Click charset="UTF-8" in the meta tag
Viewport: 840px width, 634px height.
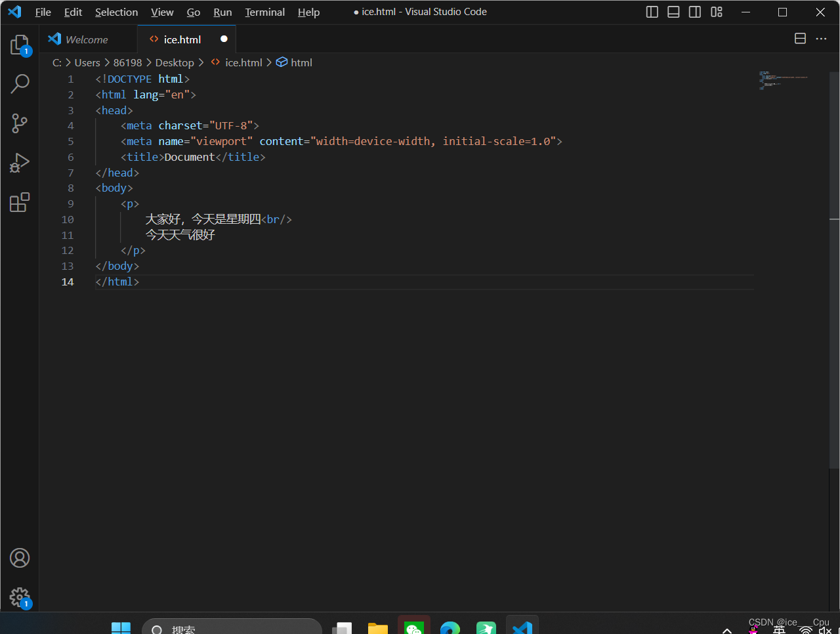tap(205, 125)
